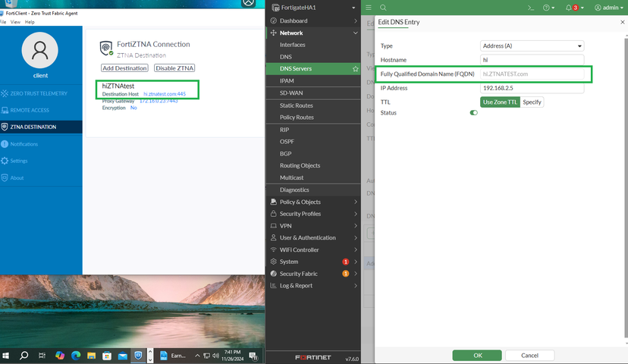Toggle the DNS entry Status switch

tap(474, 112)
